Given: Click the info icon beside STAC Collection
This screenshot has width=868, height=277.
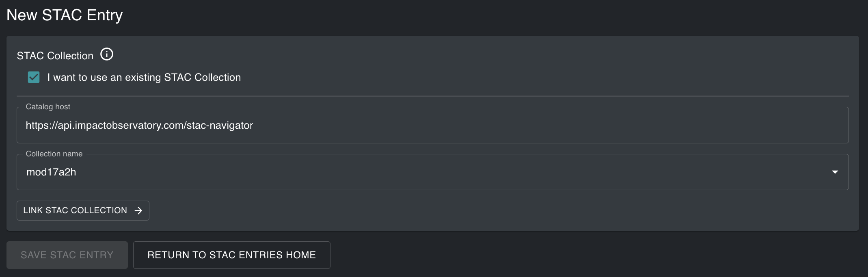Looking at the screenshot, I should pyautogui.click(x=107, y=54).
